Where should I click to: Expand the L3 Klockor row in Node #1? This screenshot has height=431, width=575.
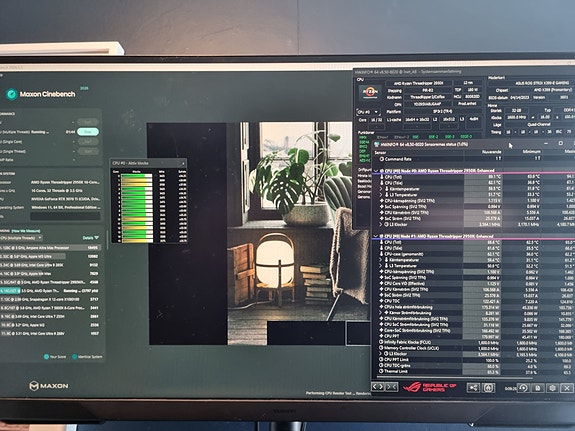381,354
